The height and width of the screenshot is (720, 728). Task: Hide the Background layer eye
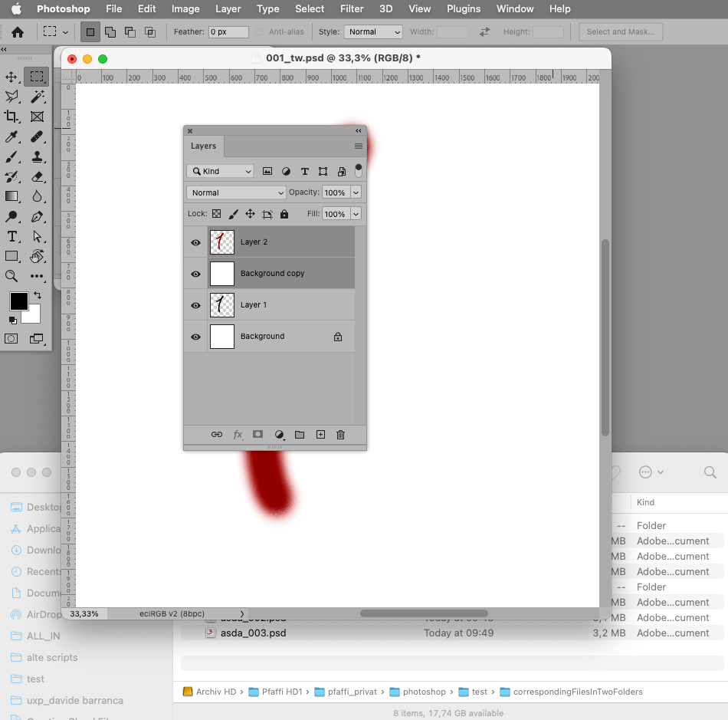(x=196, y=337)
